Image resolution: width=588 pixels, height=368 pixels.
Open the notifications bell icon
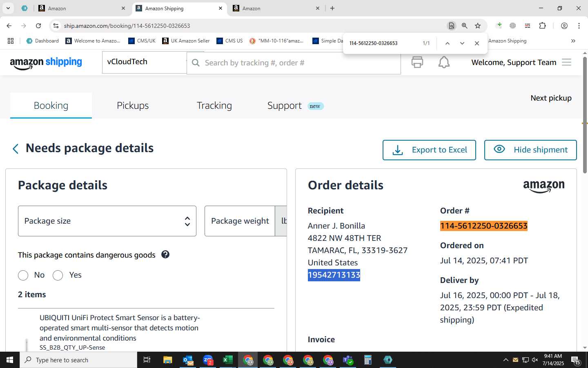coord(444,62)
